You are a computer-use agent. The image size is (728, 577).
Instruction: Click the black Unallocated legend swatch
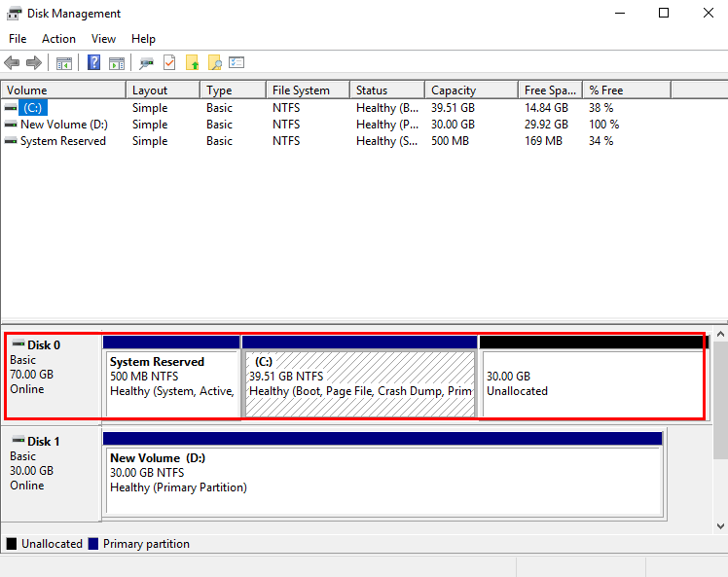[x=12, y=544]
